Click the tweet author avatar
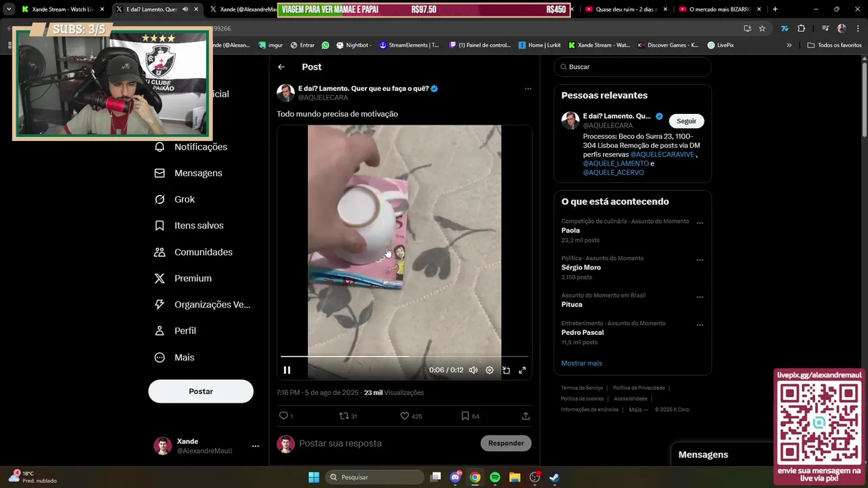 (x=285, y=93)
